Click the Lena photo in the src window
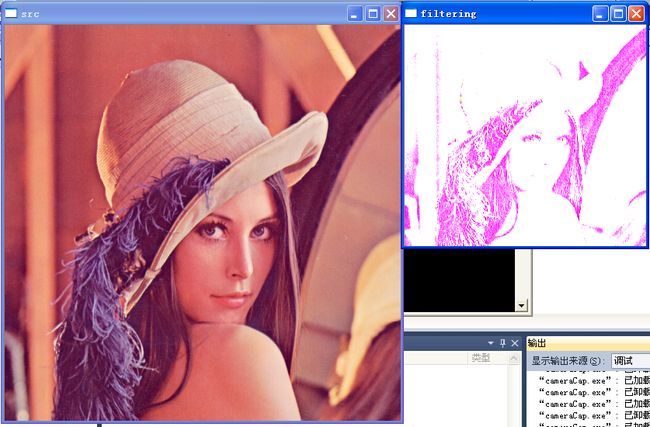This screenshot has height=427, width=650. [202, 223]
